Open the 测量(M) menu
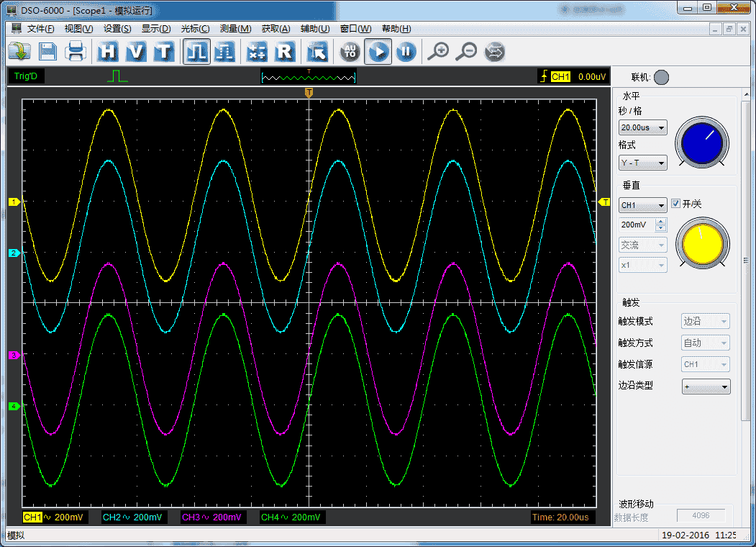Image resolution: width=756 pixels, height=547 pixels. (x=235, y=29)
